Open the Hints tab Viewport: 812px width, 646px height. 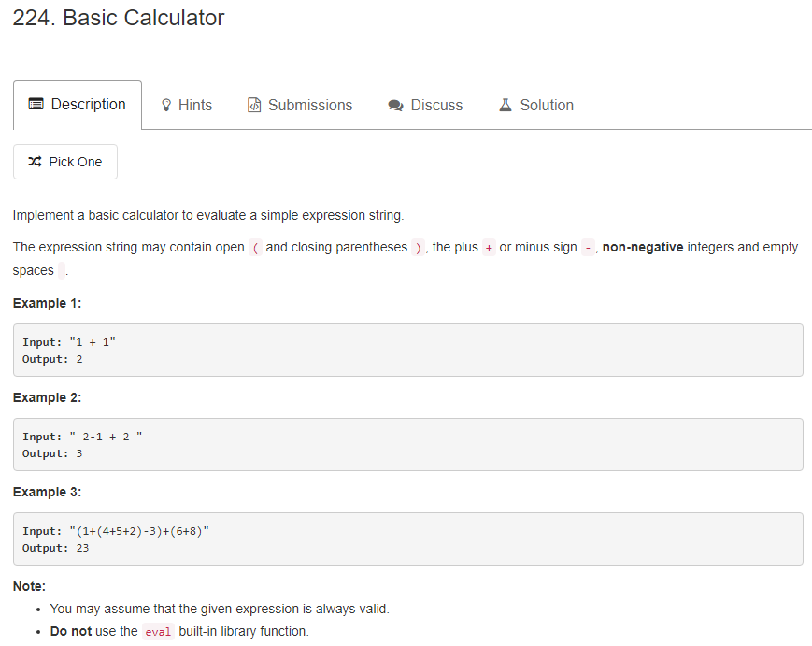194,106
